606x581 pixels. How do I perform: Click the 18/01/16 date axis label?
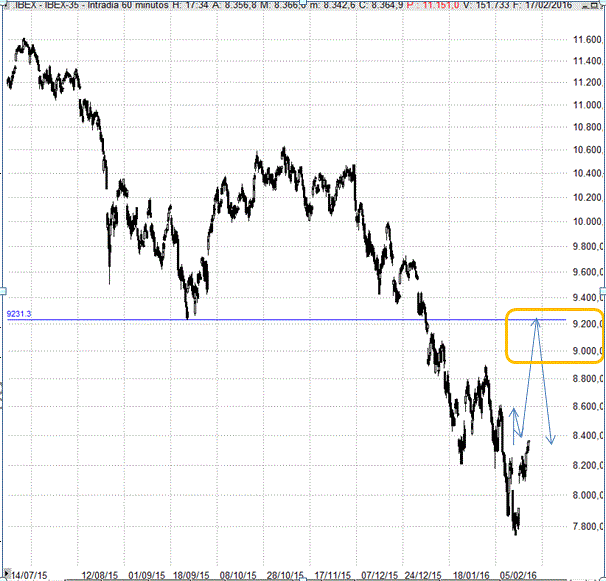[x=471, y=575]
